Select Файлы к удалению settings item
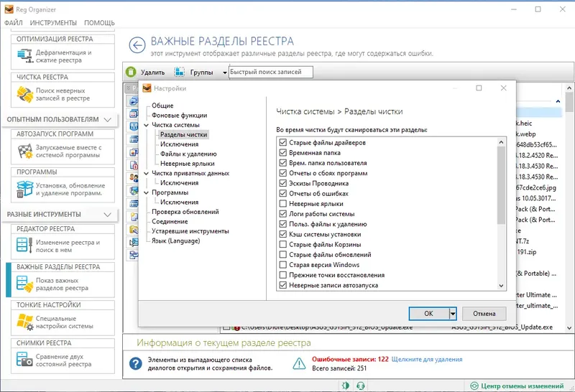The height and width of the screenshot is (392, 575). 188,154
